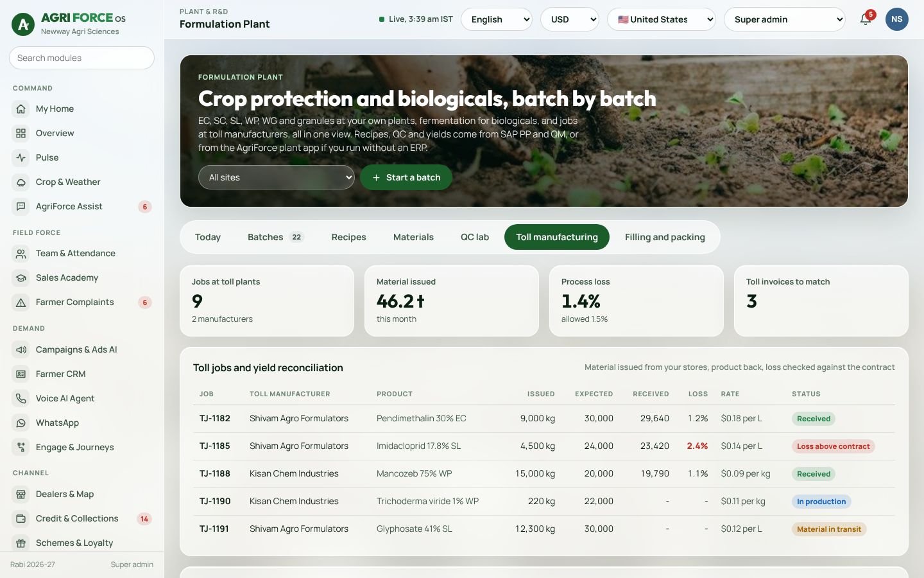Click the Start a batch button
924x578 pixels.
406,177
